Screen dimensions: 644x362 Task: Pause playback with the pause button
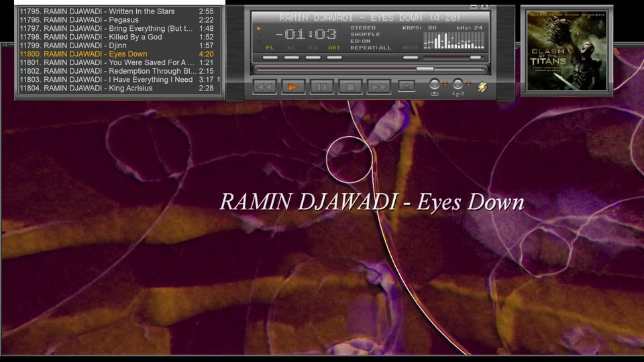321,86
